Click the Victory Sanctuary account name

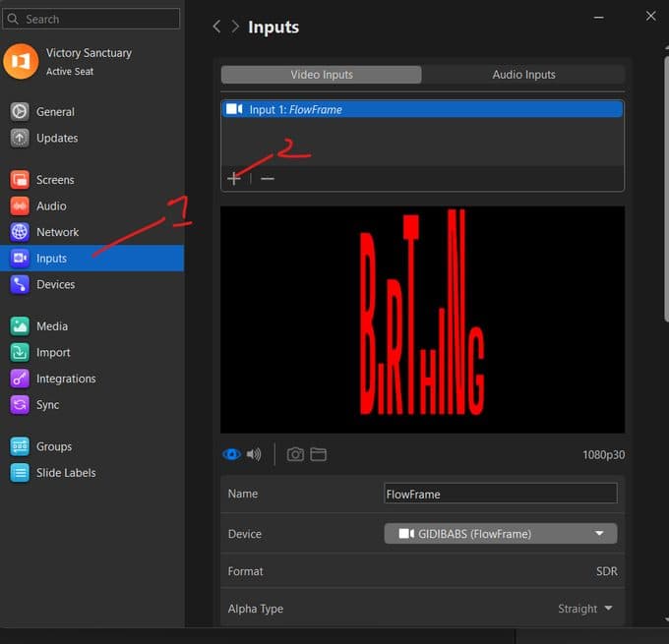(89, 53)
